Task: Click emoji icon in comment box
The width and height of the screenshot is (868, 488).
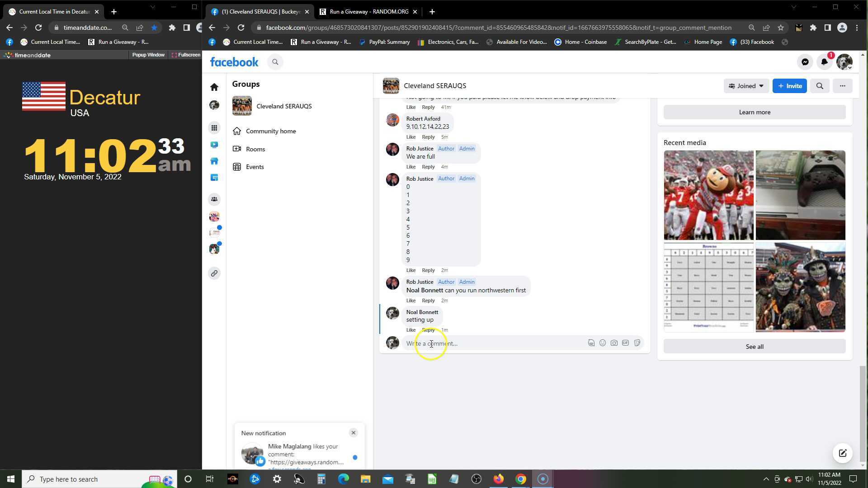Action: (602, 343)
